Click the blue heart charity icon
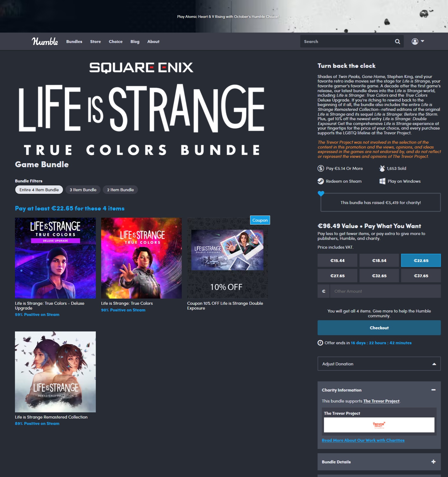 pos(321,194)
